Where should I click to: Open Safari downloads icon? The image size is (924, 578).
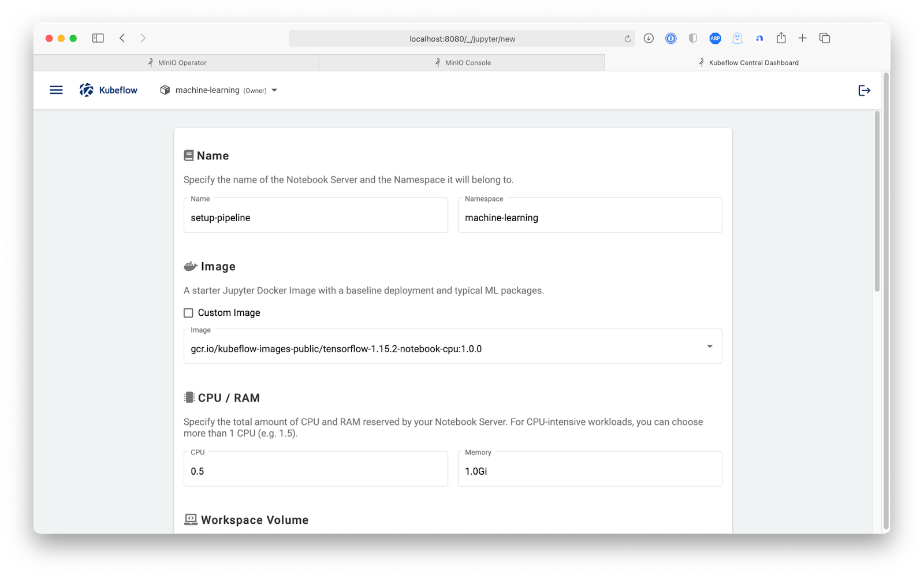click(x=649, y=38)
